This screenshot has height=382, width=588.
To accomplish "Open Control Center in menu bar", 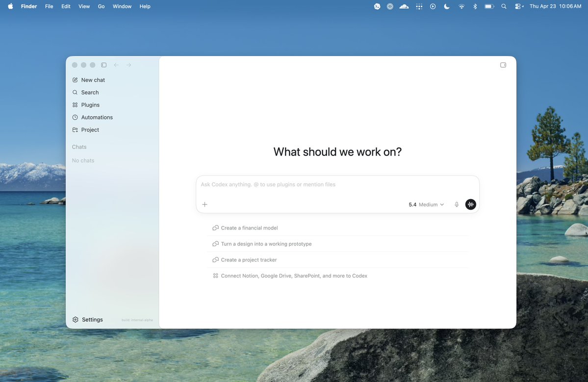I will 519,6.
